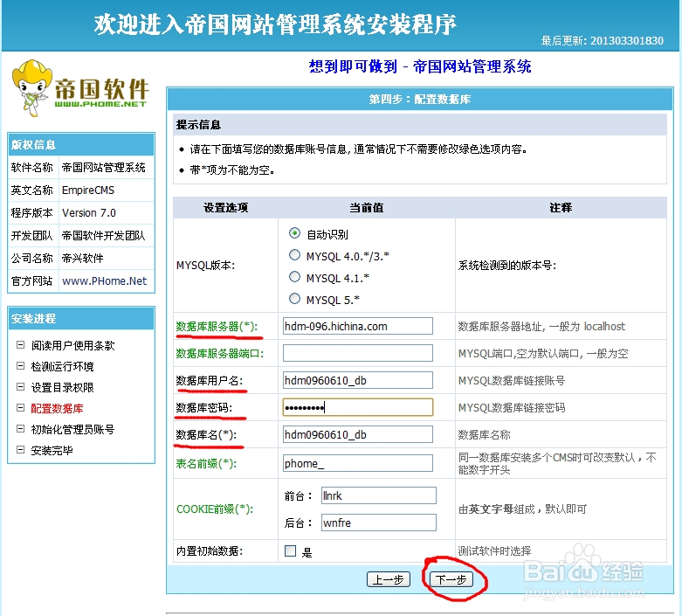Click the 表名前缀 field containing phome_
The height and width of the screenshot is (616, 682).
pyautogui.click(x=357, y=463)
